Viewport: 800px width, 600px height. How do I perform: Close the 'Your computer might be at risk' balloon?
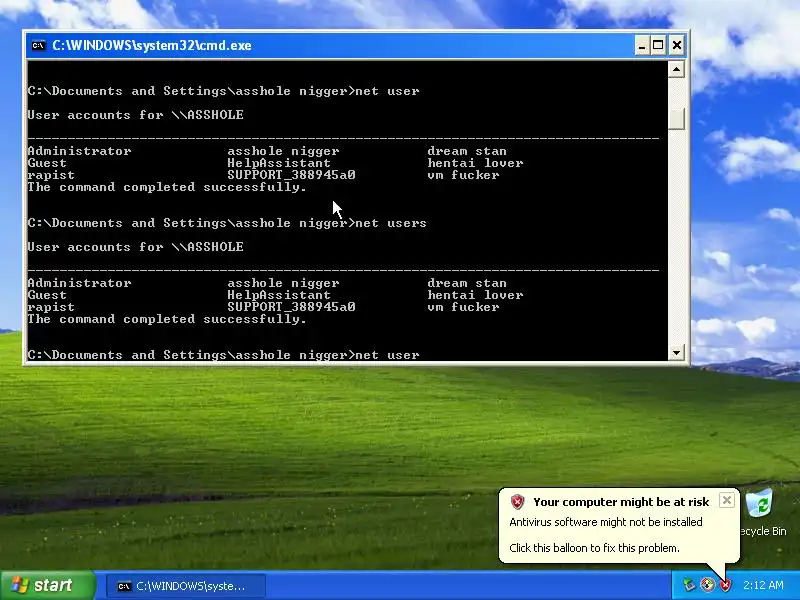[x=727, y=500]
